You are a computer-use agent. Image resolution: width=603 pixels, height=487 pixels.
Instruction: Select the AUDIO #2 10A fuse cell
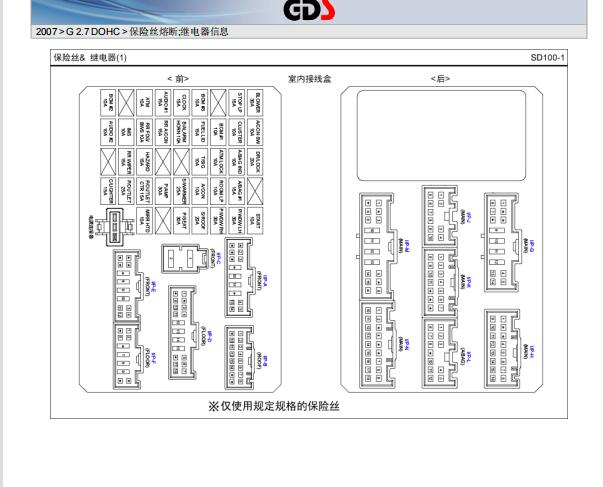[x=108, y=132]
